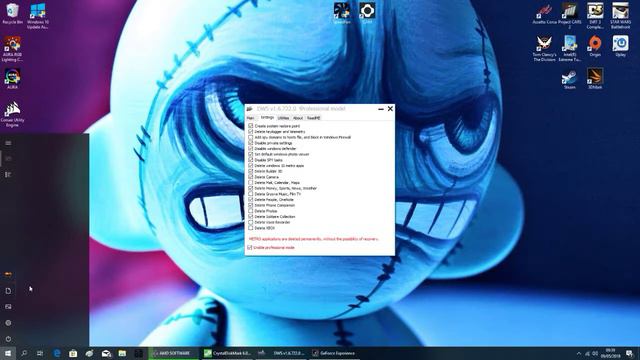Image resolution: width=640 pixels, height=360 pixels.
Task: Select the Settings tab in DWS
Action: click(267, 118)
